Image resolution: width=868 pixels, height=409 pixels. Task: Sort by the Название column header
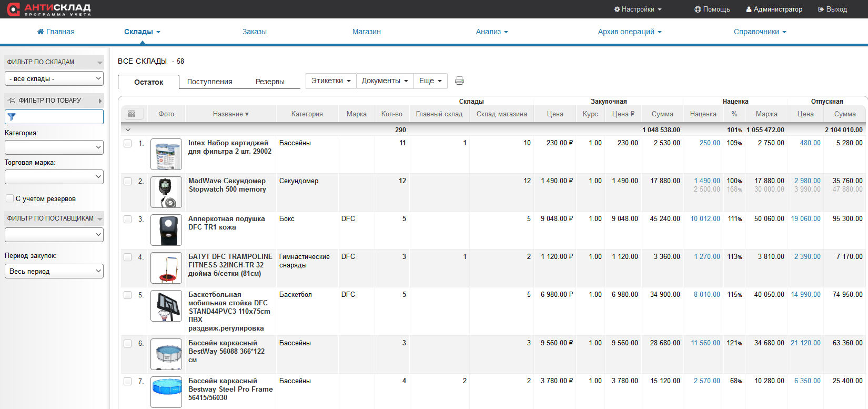pyautogui.click(x=230, y=114)
